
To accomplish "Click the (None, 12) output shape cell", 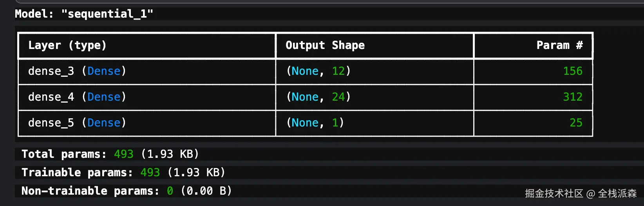I will 318,71.
